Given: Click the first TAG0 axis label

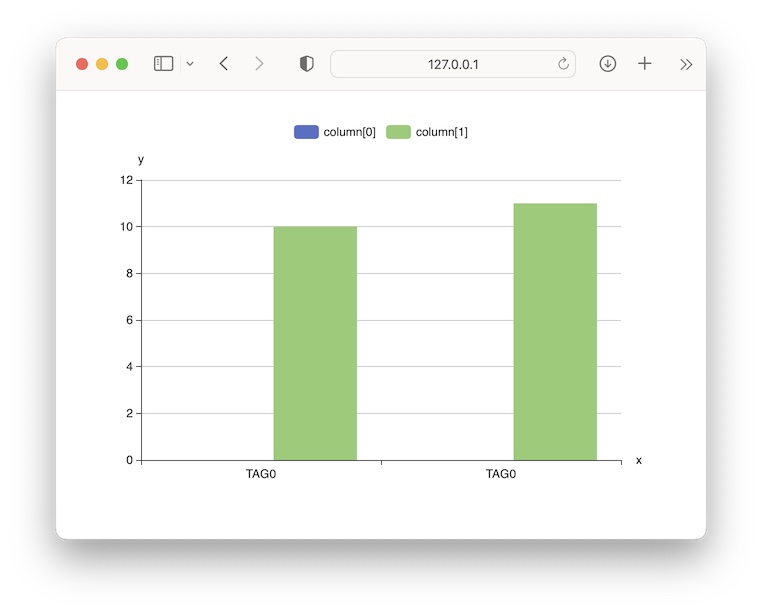Looking at the screenshot, I should (x=261, y=475).
